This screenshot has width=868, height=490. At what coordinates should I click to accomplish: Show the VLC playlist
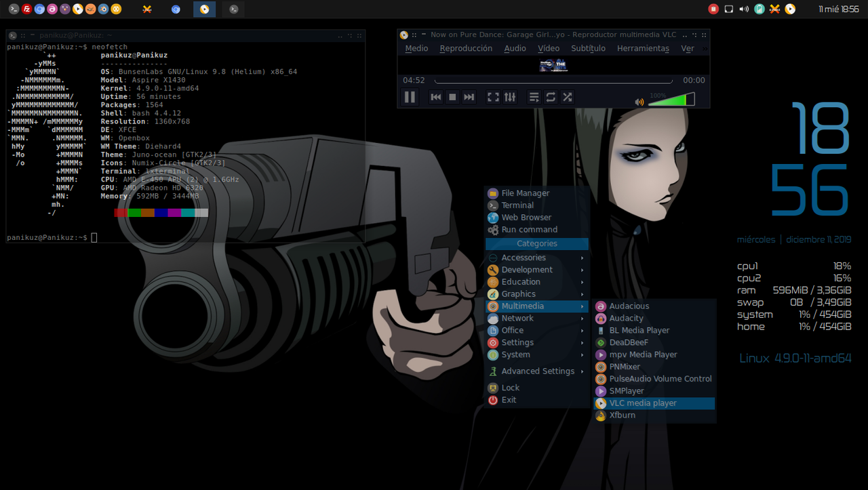click(x=534, y=97)
